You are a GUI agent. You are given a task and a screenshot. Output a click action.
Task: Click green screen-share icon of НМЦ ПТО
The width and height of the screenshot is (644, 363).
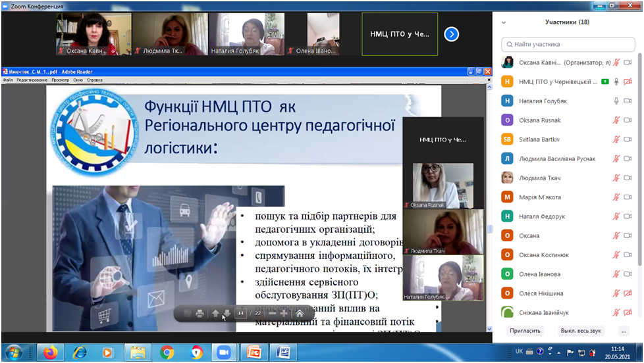pyautogui.click(x=605, y=82)
